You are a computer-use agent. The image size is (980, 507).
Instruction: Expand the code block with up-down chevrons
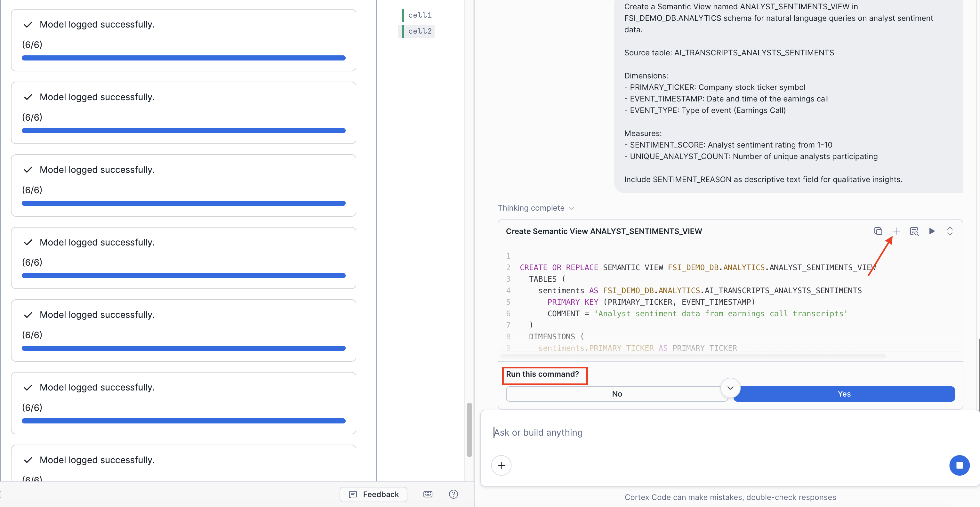click(950, 231)
